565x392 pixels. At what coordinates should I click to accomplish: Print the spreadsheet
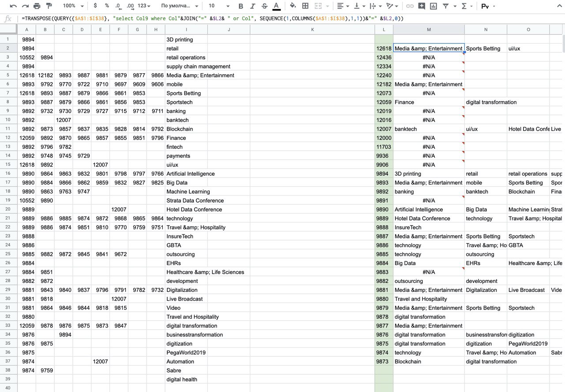(37, 6)
